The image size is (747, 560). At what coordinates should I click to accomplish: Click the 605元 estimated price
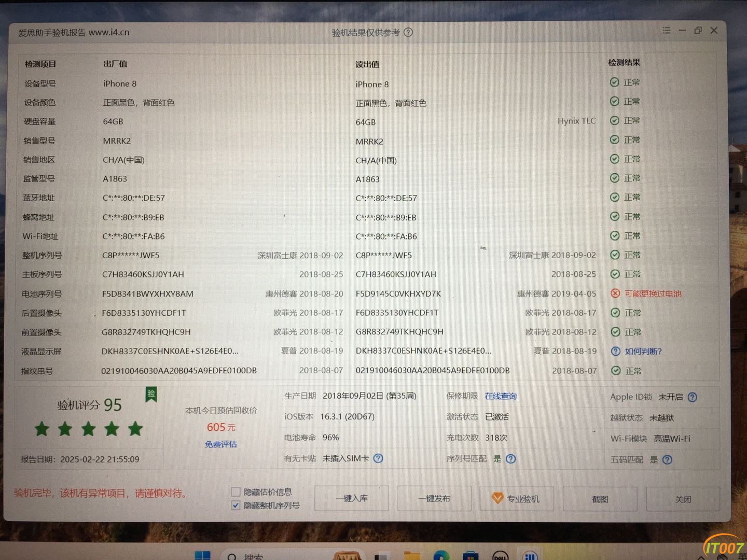tap(221, 427)
